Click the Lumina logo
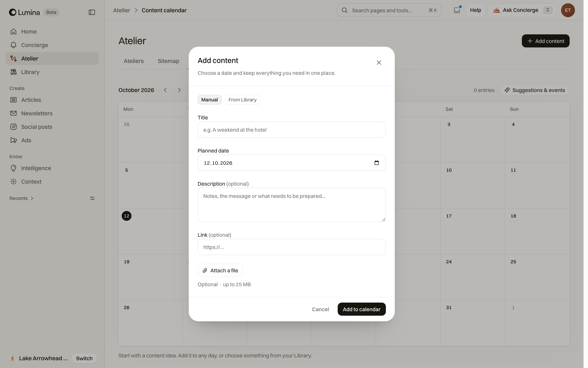 point(24,12)
